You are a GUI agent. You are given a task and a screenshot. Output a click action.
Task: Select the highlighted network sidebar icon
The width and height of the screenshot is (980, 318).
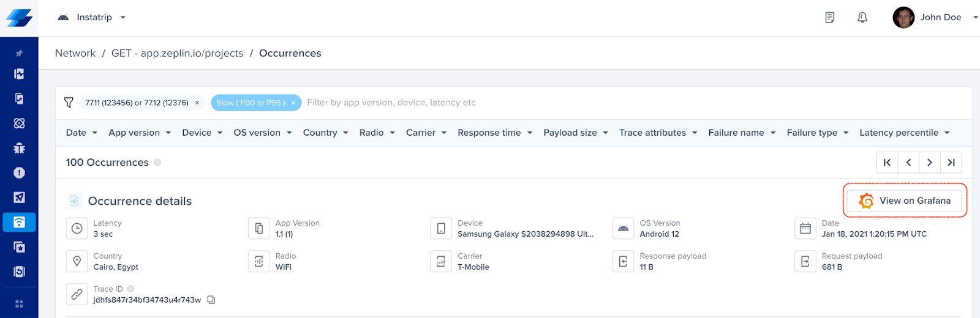pyautogui.click(x=19, y=222)
